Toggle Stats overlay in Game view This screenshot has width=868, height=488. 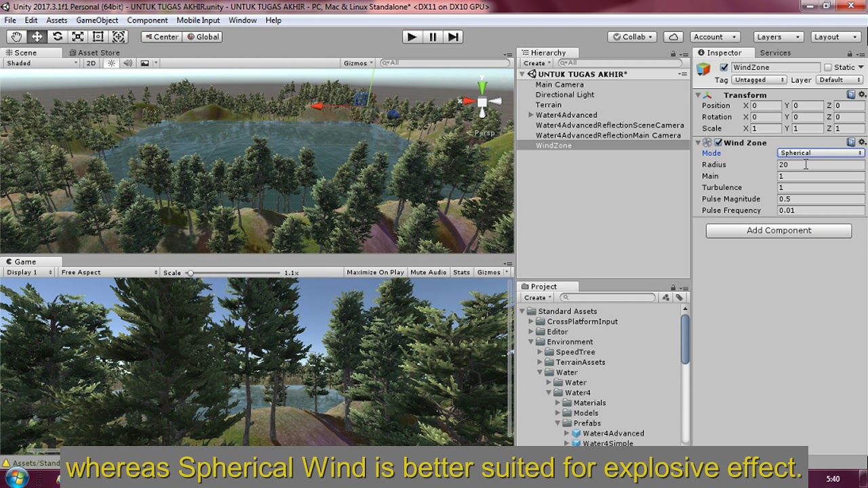pyautogui.click(x=461, y=272)
